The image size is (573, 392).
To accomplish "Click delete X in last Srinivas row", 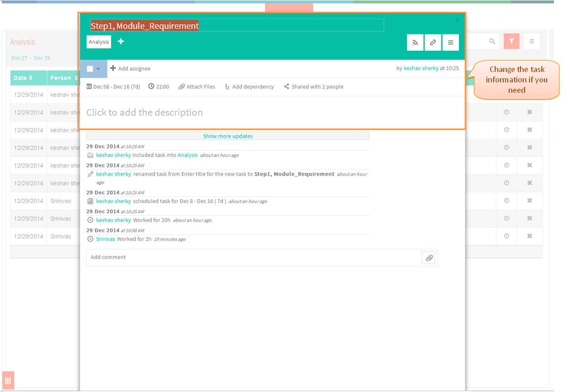I will 530,236.
